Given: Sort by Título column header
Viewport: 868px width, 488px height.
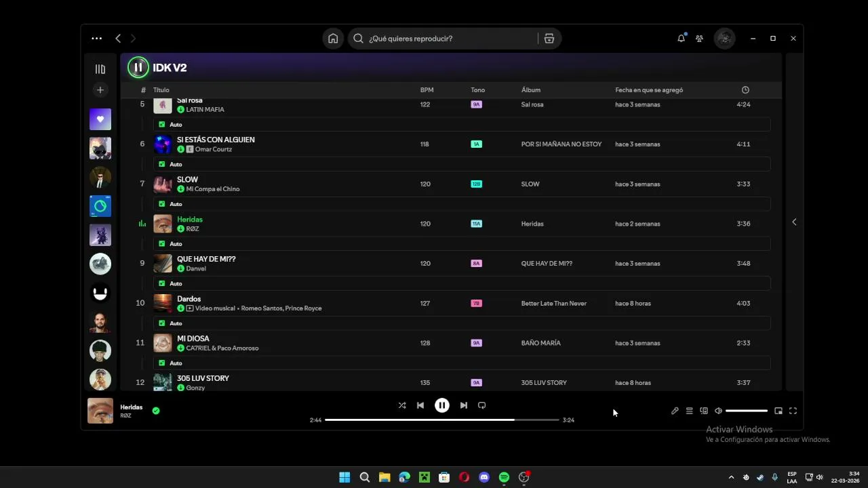Looking at the screenshot, I should pos(161,90).
